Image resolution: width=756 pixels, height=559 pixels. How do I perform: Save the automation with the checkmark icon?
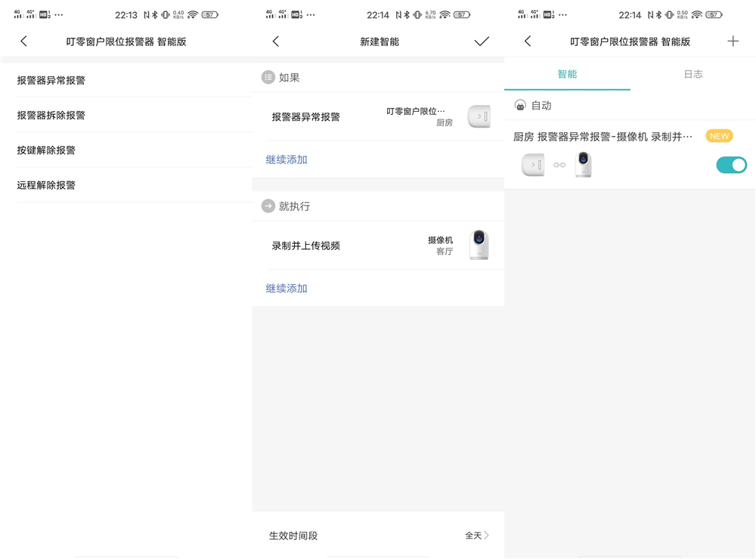point(482,41)
